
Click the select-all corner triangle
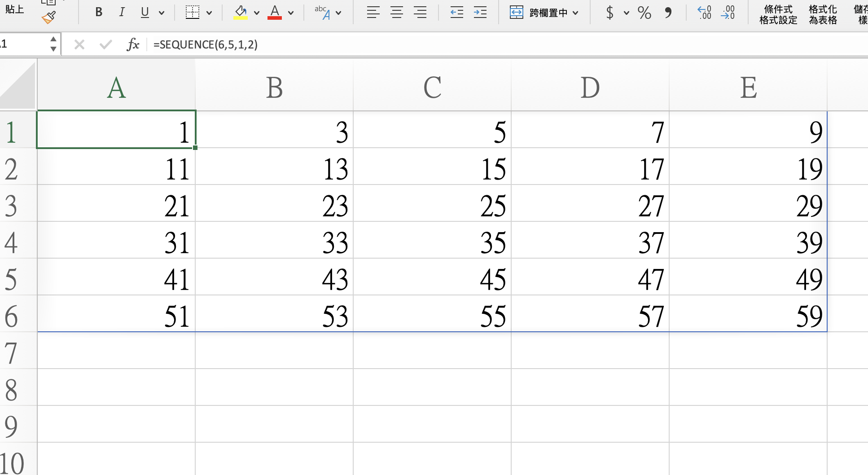tap(18, 85)
